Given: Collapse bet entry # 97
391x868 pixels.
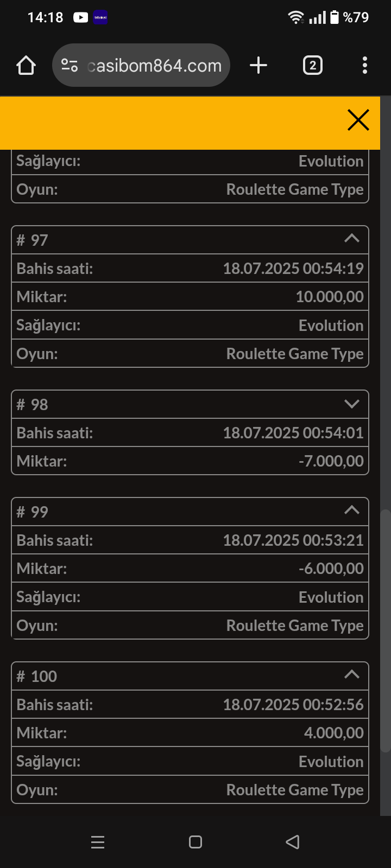Looking at the screenshot, I should tap(352, 239).
